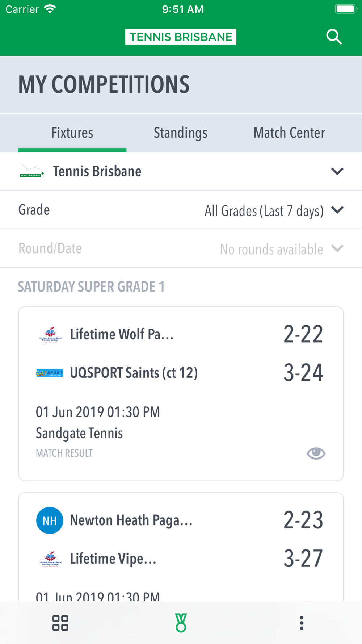
Task: Tap the small Tennis Brisbane organisation logo
Action: point(32,171)
